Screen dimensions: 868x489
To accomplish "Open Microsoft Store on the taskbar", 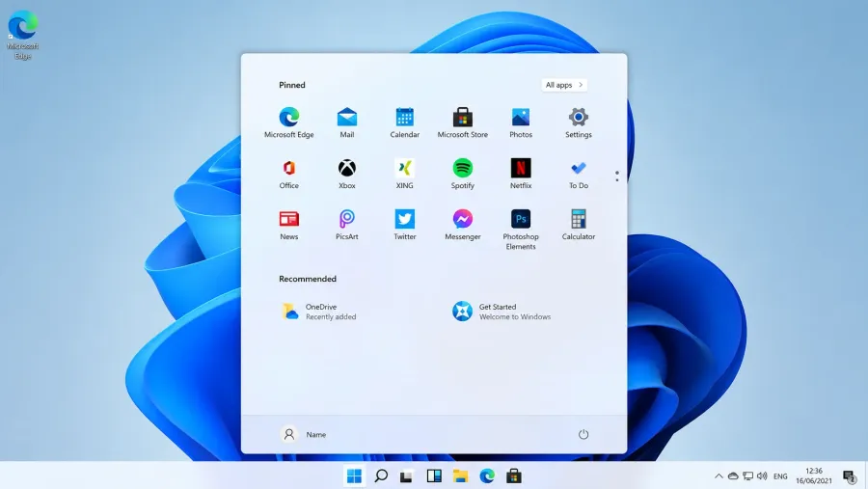I will point(514,475).
